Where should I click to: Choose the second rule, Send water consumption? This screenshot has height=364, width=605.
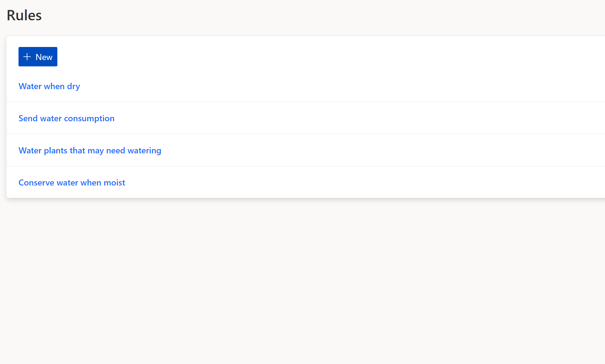click(66, 119)
